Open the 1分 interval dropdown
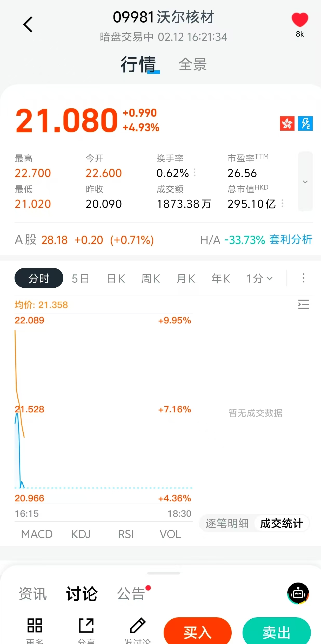 [x=259, y=279]
